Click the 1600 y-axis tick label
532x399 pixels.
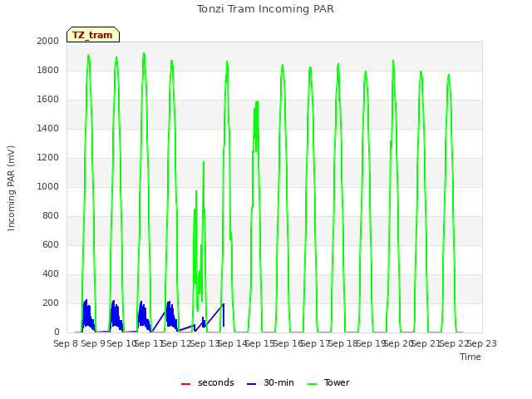click(x=48, y=100)
